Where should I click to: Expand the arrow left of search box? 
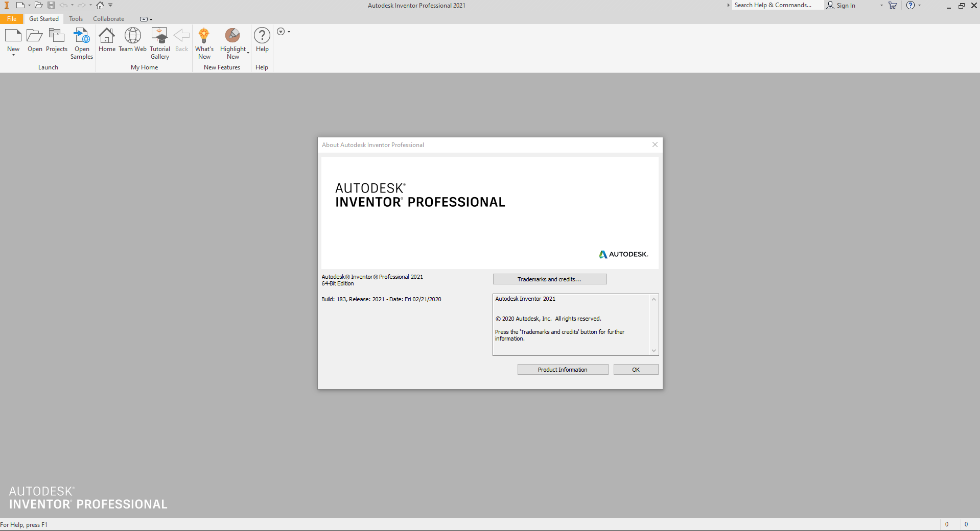click(x=729, y=5)
